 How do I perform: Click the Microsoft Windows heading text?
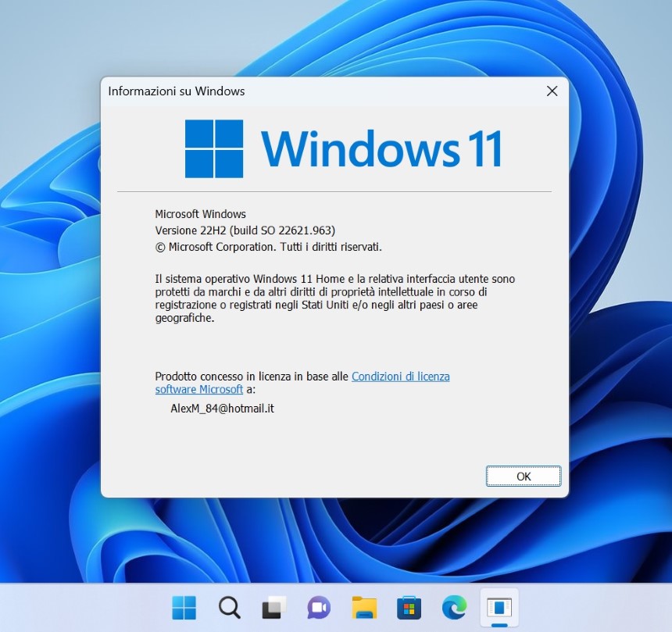click(x=201, y=214)
